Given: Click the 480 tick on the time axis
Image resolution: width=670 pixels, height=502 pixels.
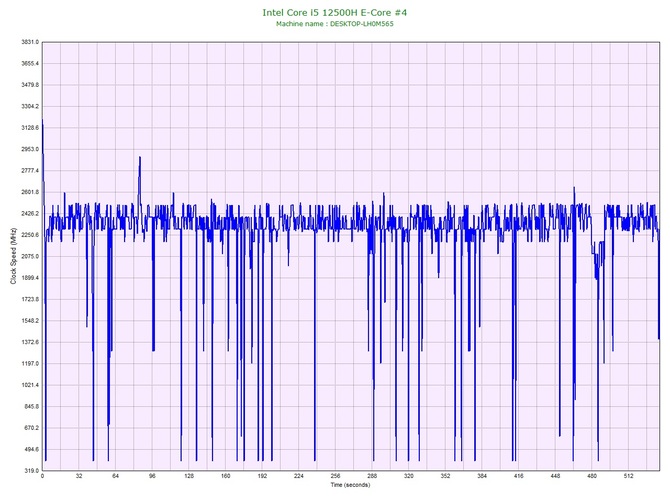Looking at the screenshot, I should click(592, 476).
